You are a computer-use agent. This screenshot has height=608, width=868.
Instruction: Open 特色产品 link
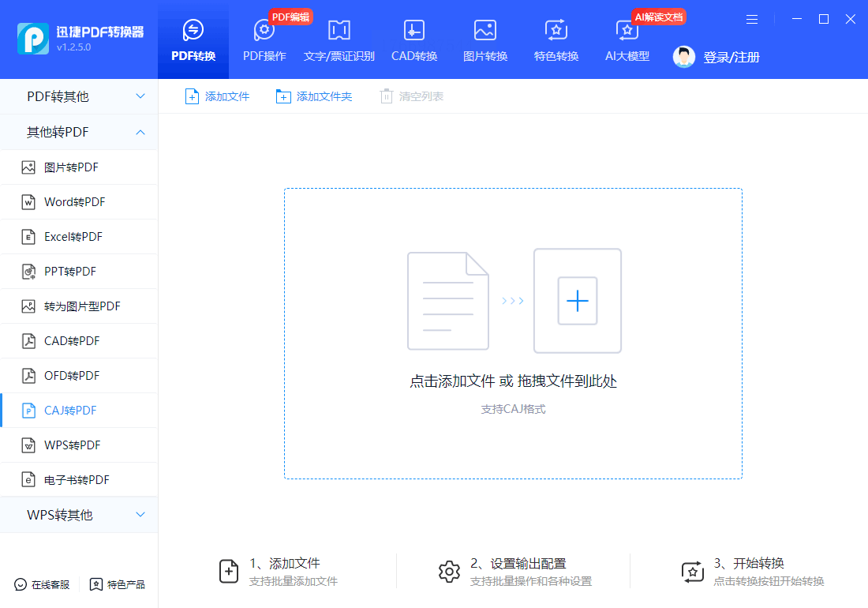point(118,585)
